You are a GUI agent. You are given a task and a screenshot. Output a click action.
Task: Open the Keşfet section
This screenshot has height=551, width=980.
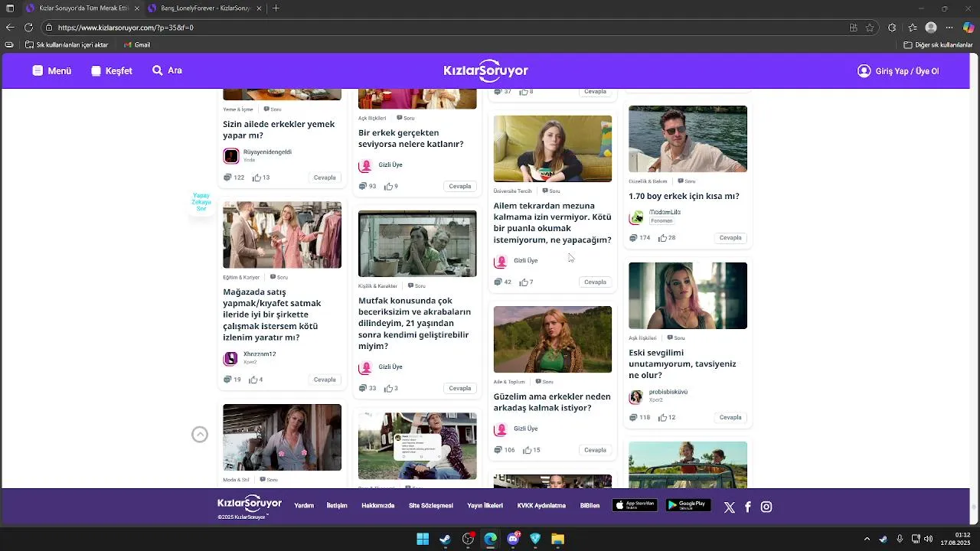pos(111,70)
